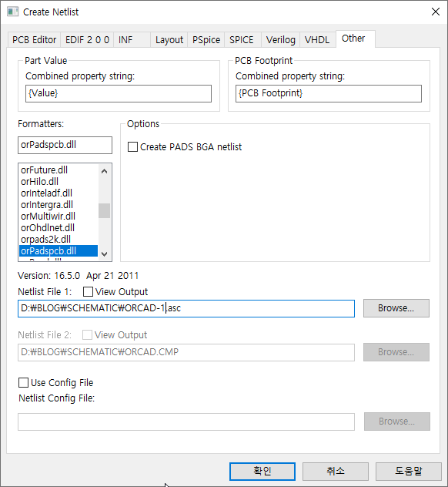Browse for Netlist File 1 location
Viewport: 448px width, 487px height.
[x=396, y=308]
